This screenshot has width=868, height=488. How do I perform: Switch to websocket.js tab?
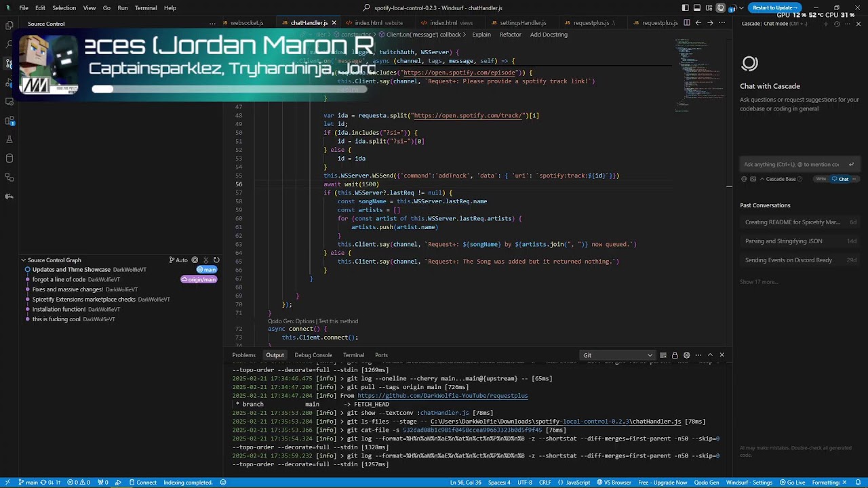(247, 23)
